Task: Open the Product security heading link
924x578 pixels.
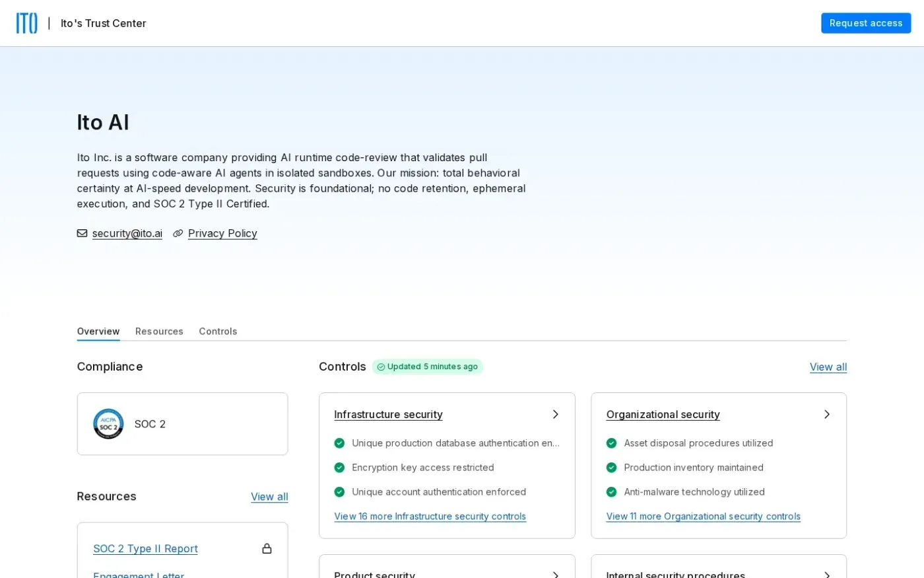Action: point(374,575)
